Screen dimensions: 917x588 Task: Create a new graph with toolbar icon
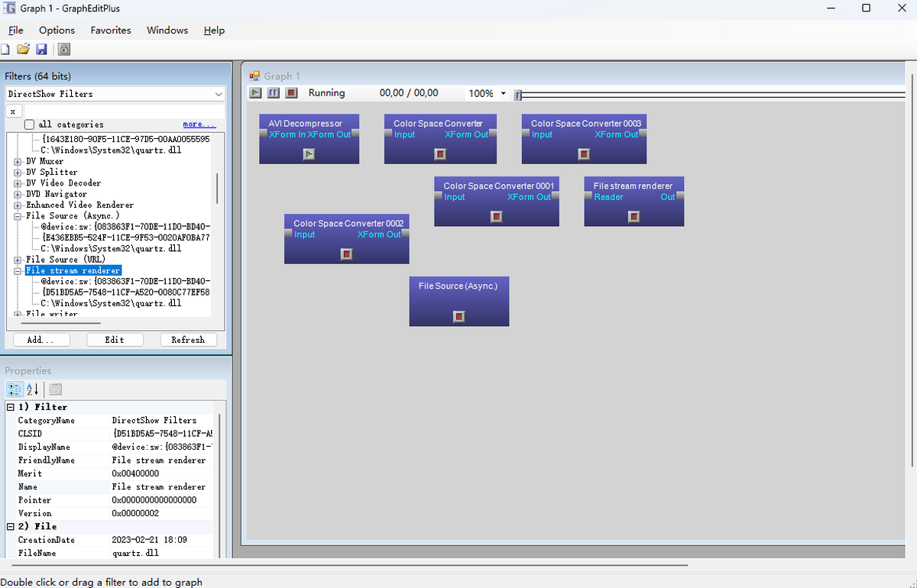coord(5,50)
